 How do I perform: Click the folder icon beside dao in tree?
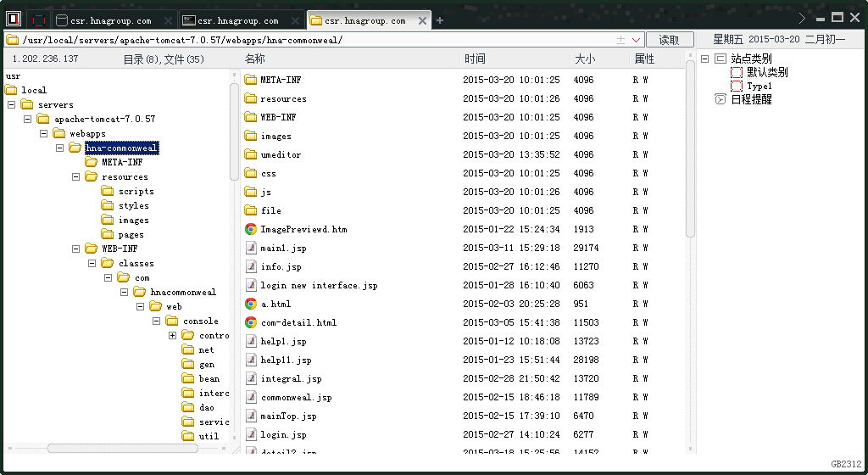coord(188,407)
